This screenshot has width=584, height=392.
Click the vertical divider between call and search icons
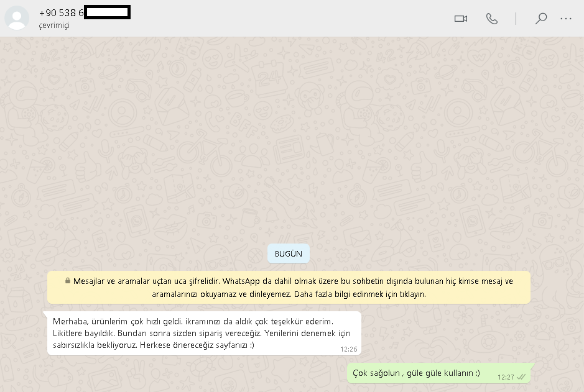(516, 19)
